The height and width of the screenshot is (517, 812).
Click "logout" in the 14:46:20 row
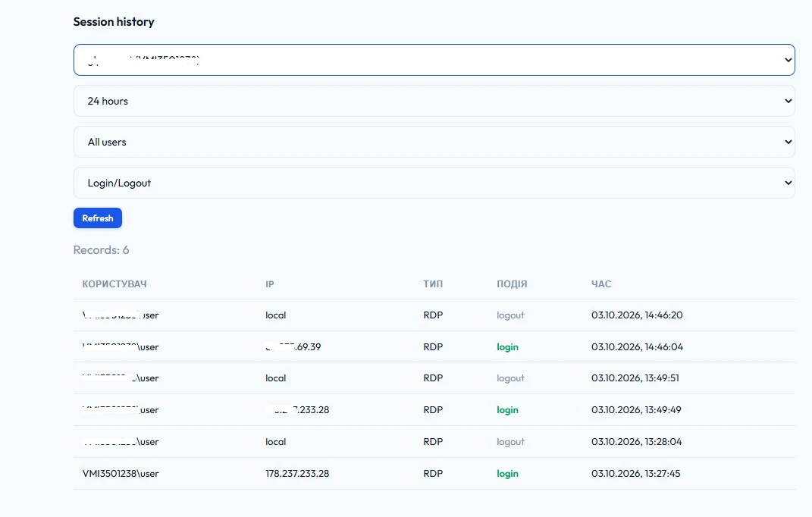(510, 315)
